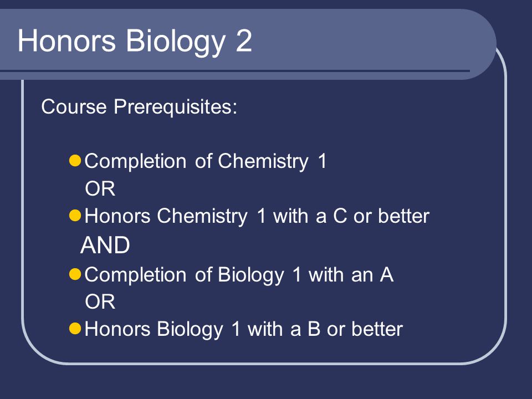532x399 pixels.
Task: Click the bullet beside Completion of Biology 1
Action: pos(75,274)
